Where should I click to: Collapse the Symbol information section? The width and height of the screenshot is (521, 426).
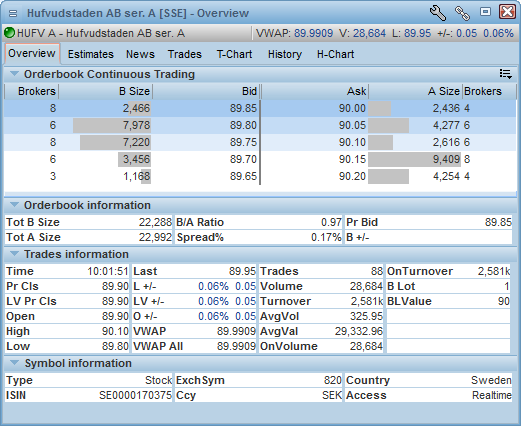pyautogui.click(x=14, y=363)
